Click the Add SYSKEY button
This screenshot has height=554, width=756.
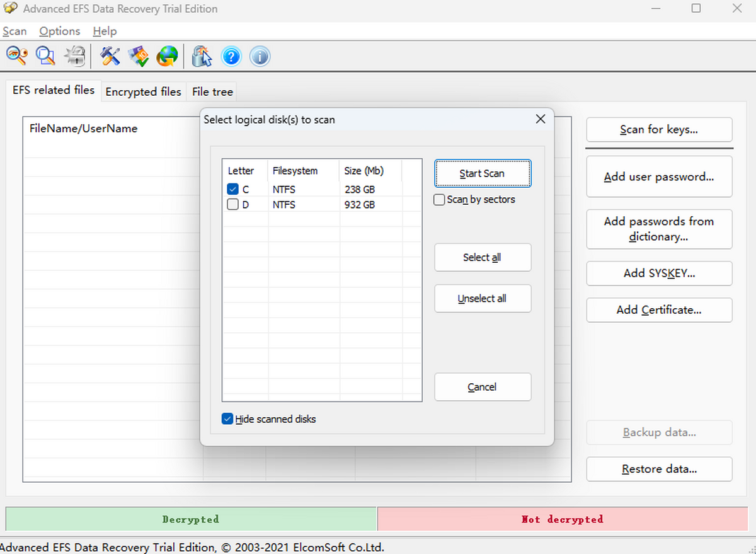(659, 274)
